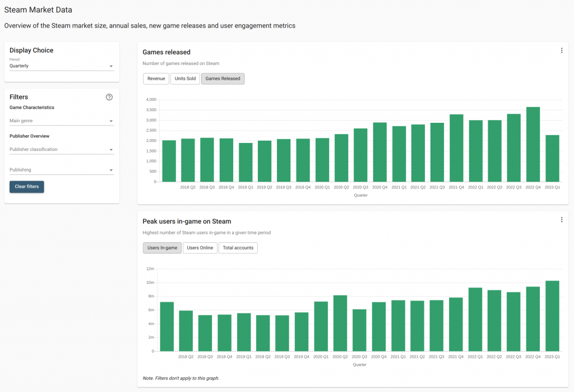Click 'Number of games released on Steam' subtitle

point(181,63)
